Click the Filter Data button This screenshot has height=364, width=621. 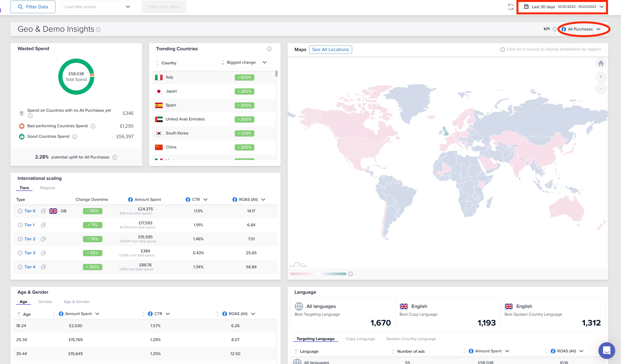tap(33, 7)
